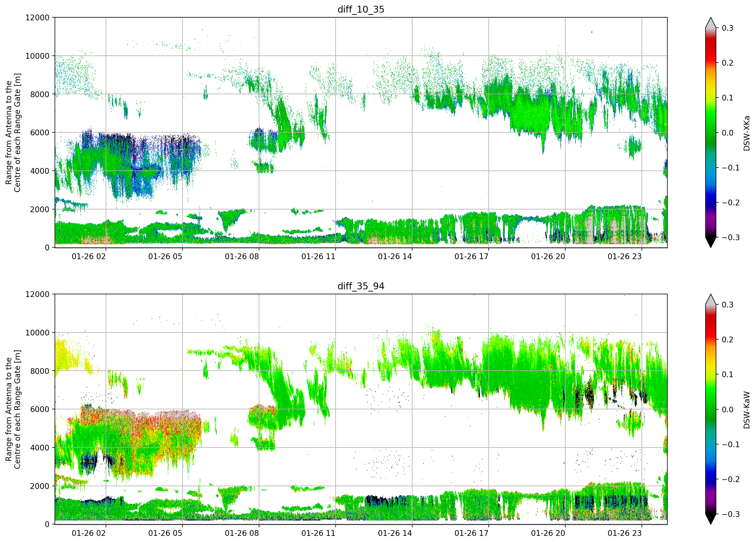The width and height of the screenshot is (756, 543).
Task: Click the 0.0 tick on DSW-XKa colorbar
Action: (x=728, y=133)
